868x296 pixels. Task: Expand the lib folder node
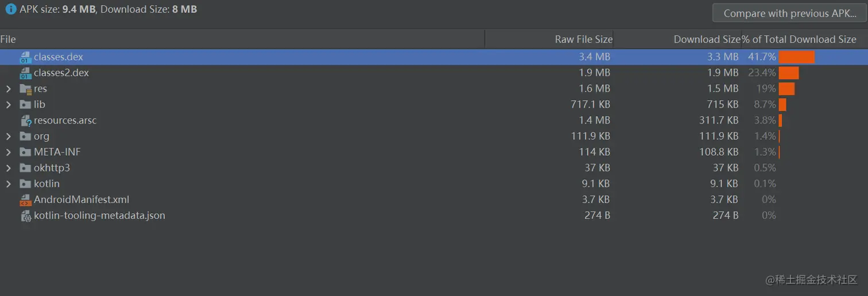click(8, 105)
